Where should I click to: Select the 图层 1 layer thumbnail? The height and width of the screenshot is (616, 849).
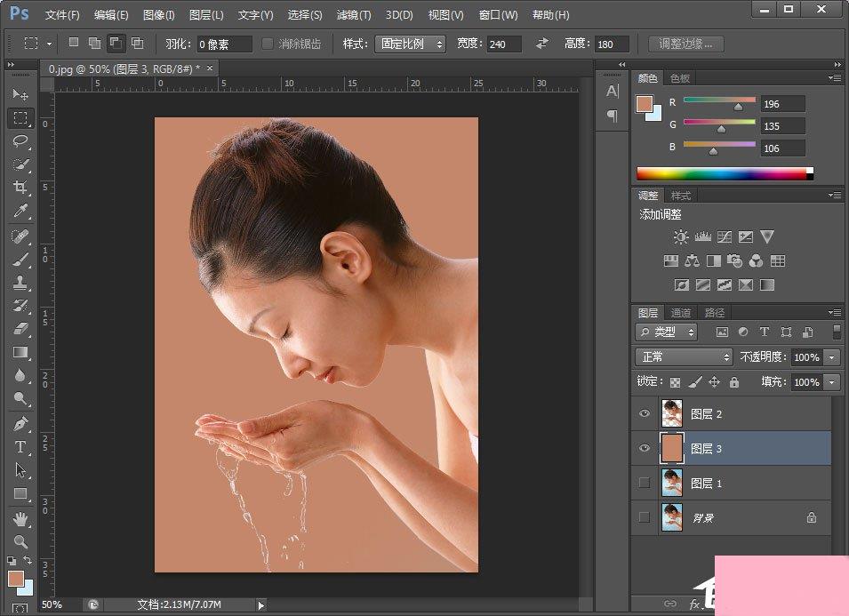672,483
